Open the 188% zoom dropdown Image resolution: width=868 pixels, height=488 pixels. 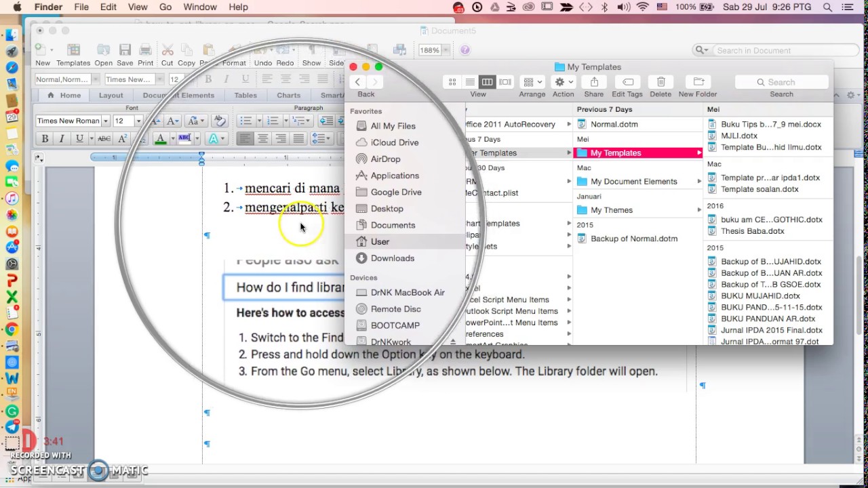(446, 50)
